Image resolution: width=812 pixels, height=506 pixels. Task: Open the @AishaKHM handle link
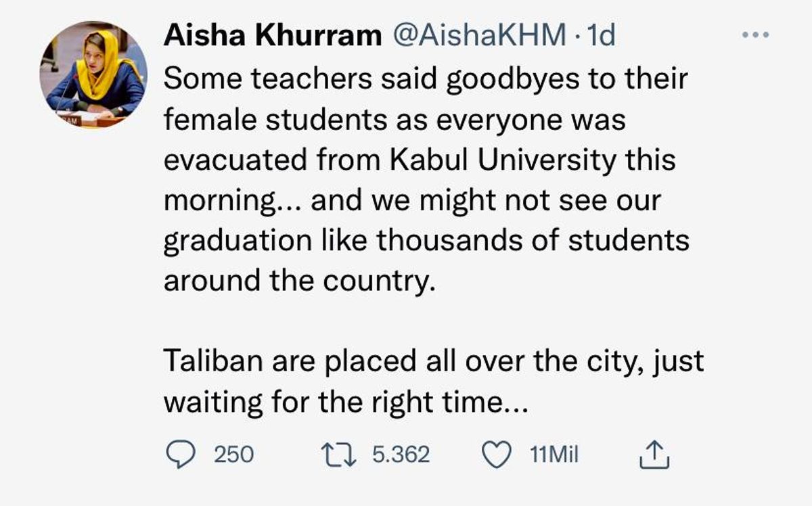pos(479,36)
